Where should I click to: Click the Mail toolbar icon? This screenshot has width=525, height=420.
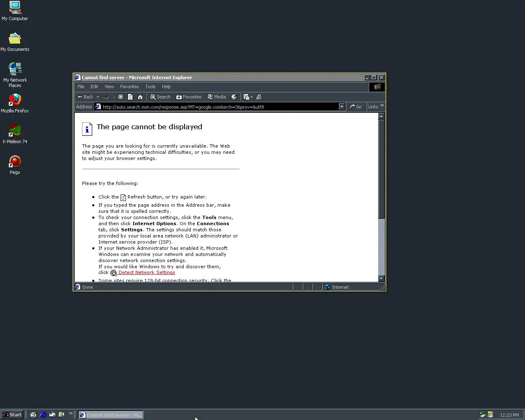(246, 97)
